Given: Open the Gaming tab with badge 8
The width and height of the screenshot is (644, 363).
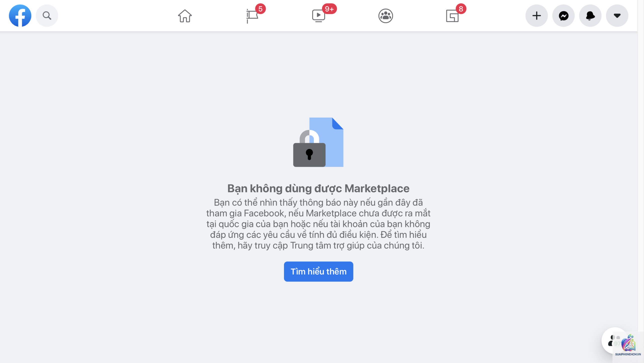Looking at the screenshot, I should pos(452,16).
